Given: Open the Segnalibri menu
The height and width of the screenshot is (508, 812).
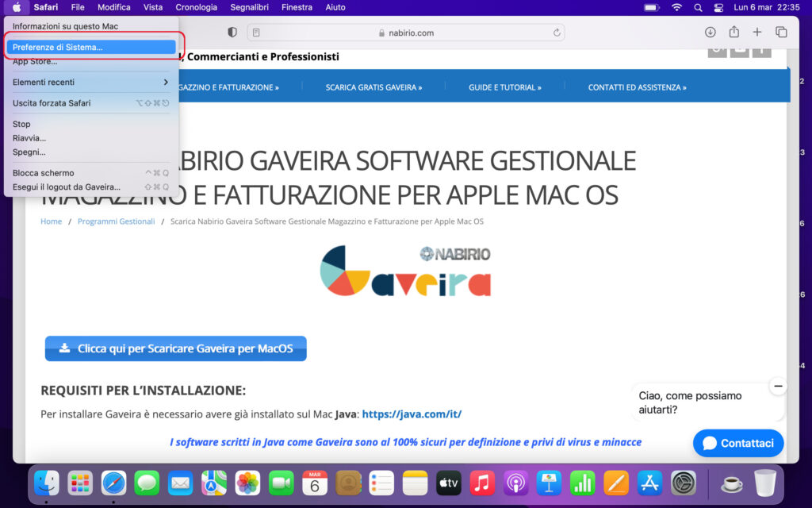Looking at the screenshot, I should pos(250,7).
